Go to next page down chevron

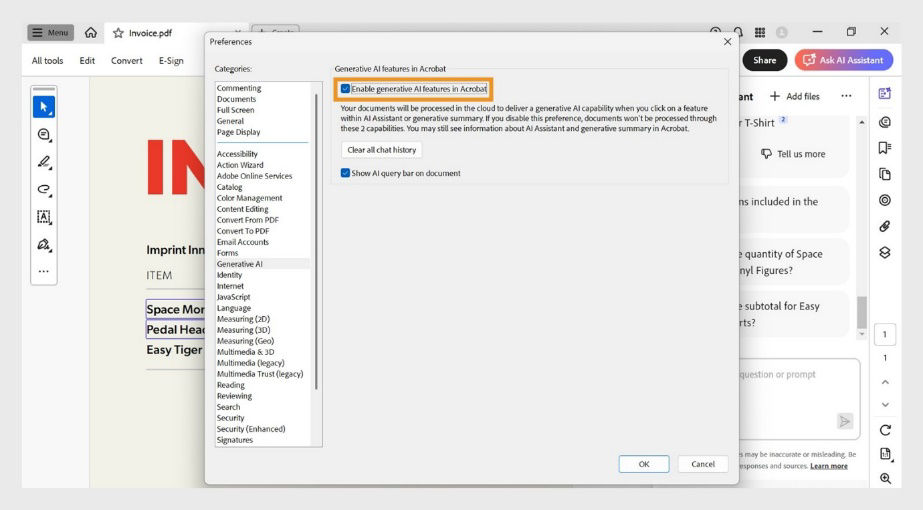tap(885, 405)
